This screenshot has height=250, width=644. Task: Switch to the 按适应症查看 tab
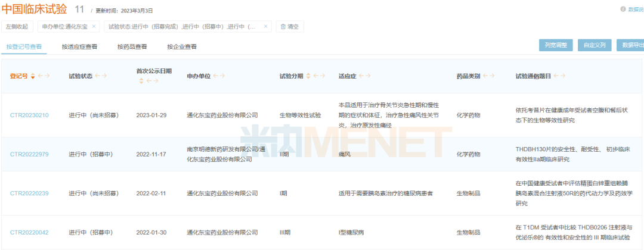coord(79,46)
